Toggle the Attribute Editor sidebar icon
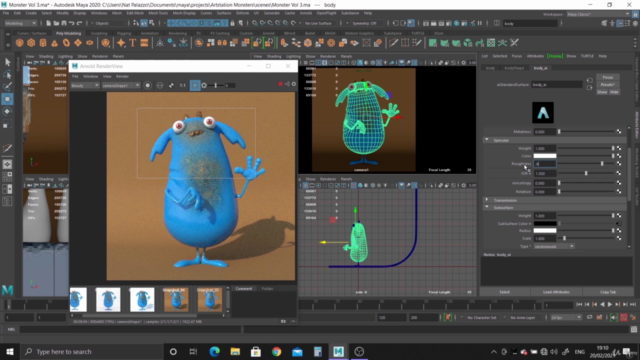Viewport: 640px width, 360px height. 620,23
